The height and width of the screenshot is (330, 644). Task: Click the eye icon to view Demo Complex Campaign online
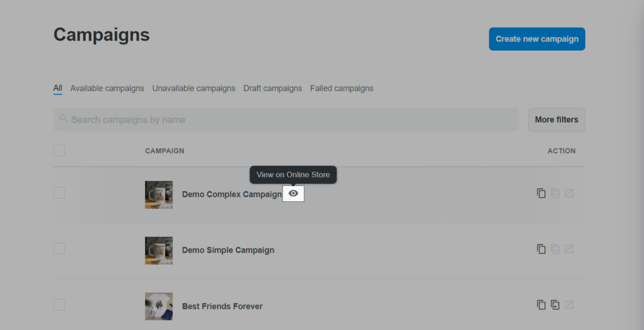tap(293, 193)
